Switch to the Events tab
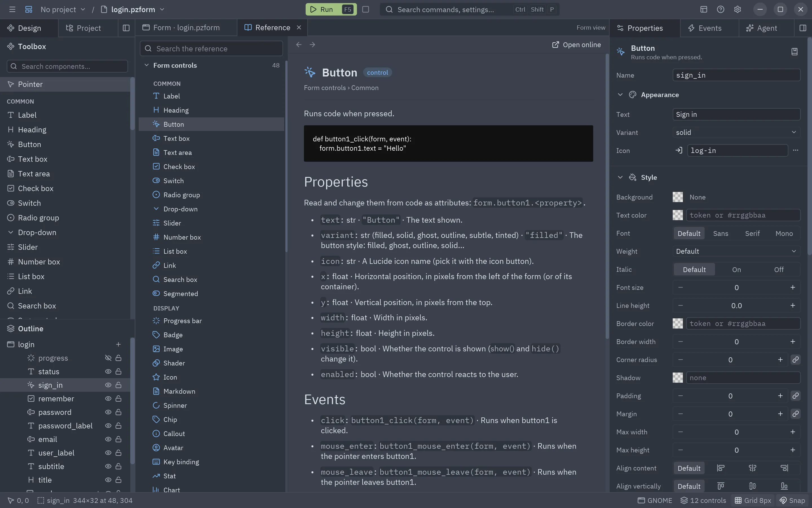812x508 pixels. coord(709,28)
